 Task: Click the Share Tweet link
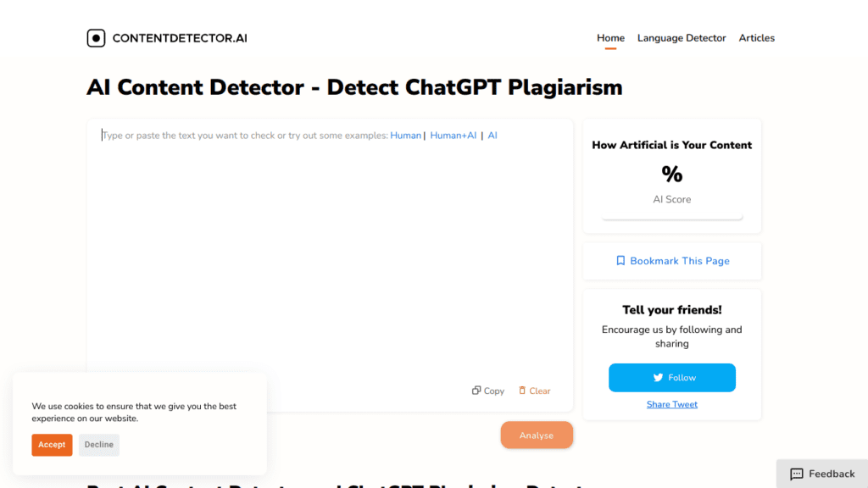(x=671, y=404)
